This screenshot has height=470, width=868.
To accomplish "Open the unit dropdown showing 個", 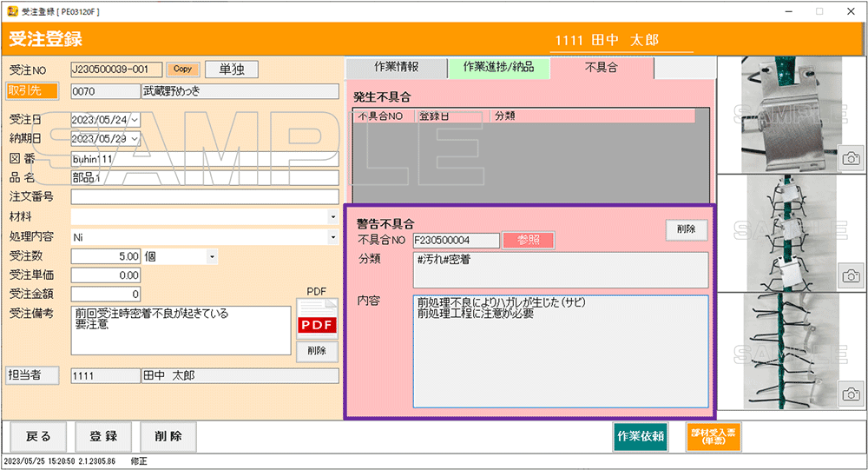I will tap(212, 256).
